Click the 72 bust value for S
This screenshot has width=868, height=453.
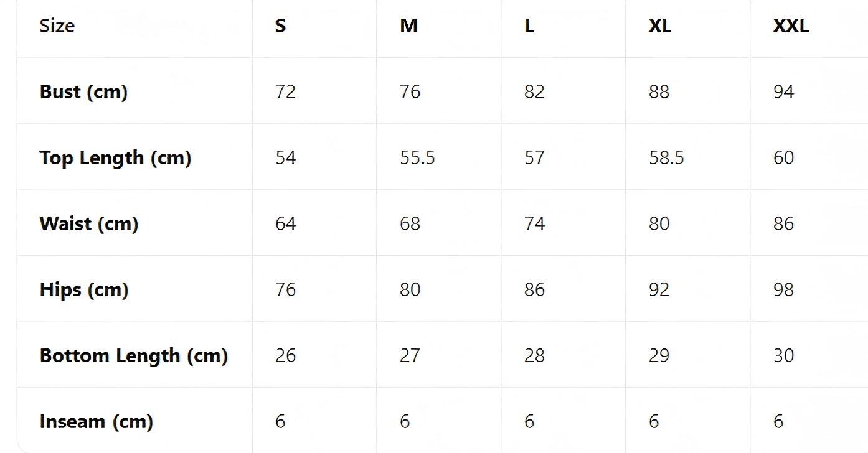pyautogui.click(x=285, y=92)
